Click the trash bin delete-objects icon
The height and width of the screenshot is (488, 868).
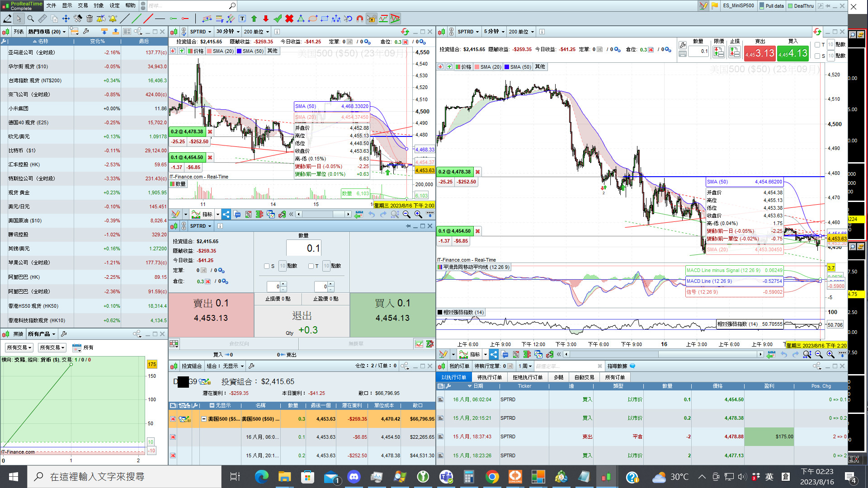(x=90, y=19)
